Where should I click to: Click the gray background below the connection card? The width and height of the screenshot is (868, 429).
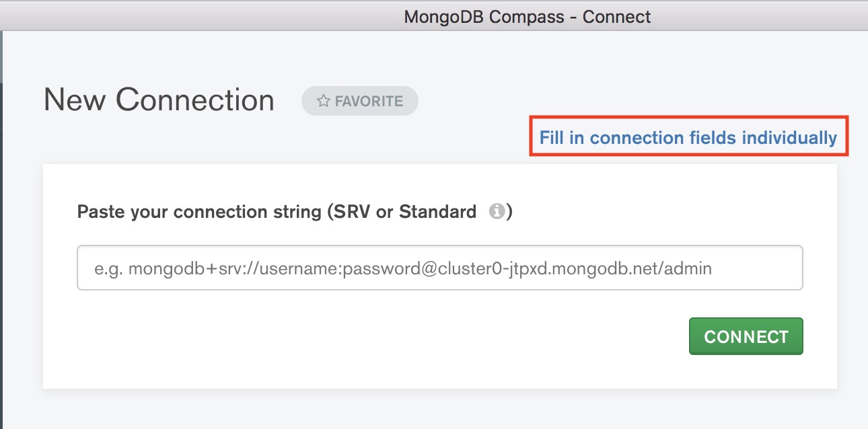click(437, 409)
